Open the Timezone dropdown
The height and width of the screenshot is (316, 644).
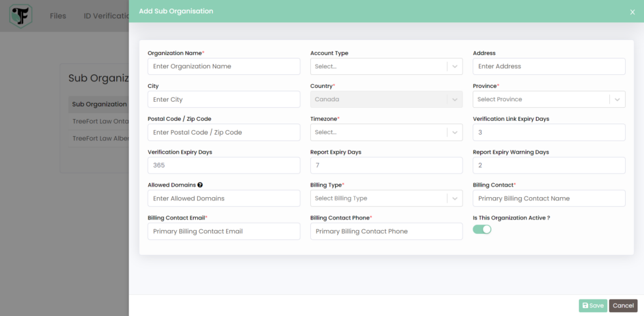pos(386,132)
